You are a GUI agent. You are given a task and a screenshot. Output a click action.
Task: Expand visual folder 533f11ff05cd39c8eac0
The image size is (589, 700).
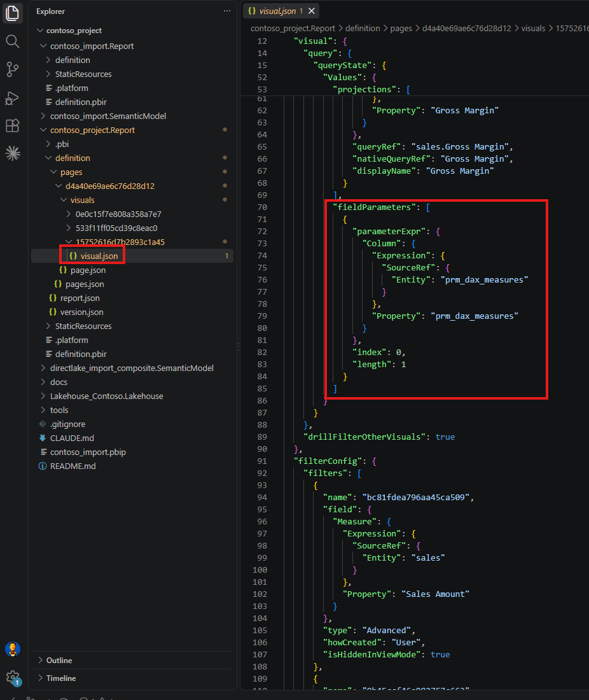pos(116,228)
